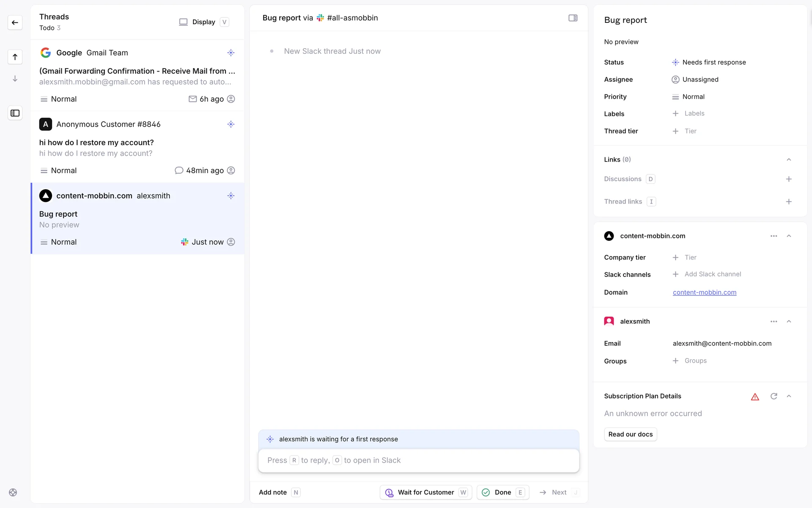The width and height of the screenshot is (812, 508).
Task: Collapse Subscription Plan Details section
Action: 789,396
